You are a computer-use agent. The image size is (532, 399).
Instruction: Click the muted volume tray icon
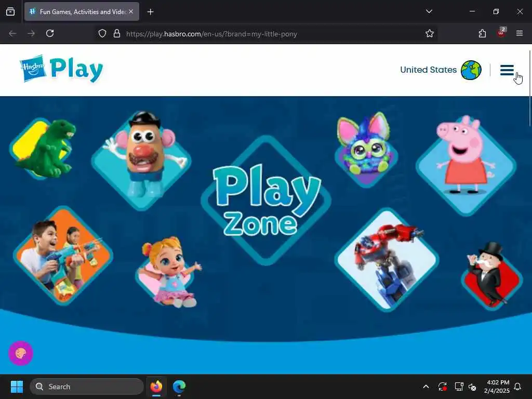[472, 387]
